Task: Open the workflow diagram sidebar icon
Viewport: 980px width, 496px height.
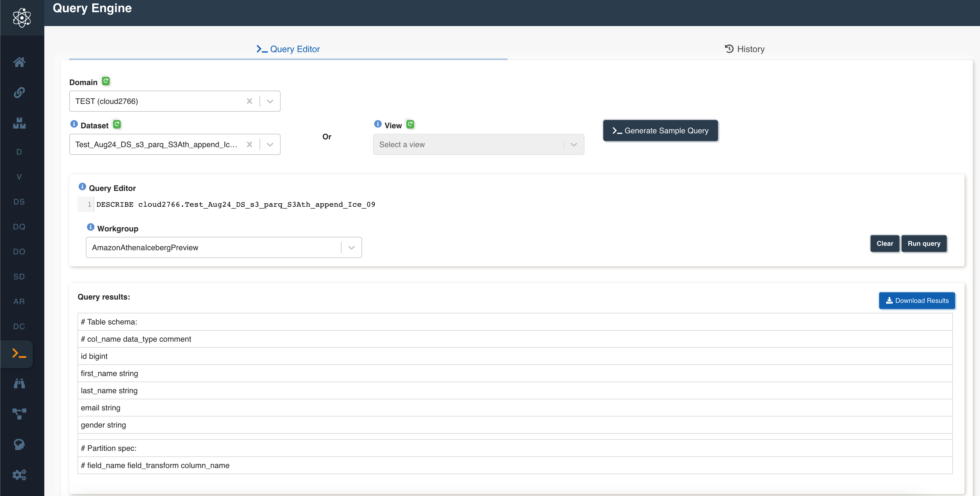Action: [x=19, y=414]
